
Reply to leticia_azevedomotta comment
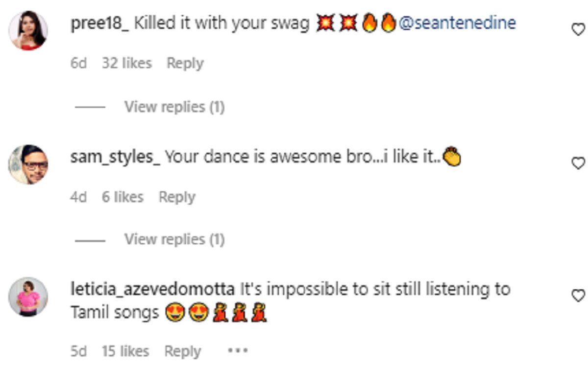click(183, 351)
